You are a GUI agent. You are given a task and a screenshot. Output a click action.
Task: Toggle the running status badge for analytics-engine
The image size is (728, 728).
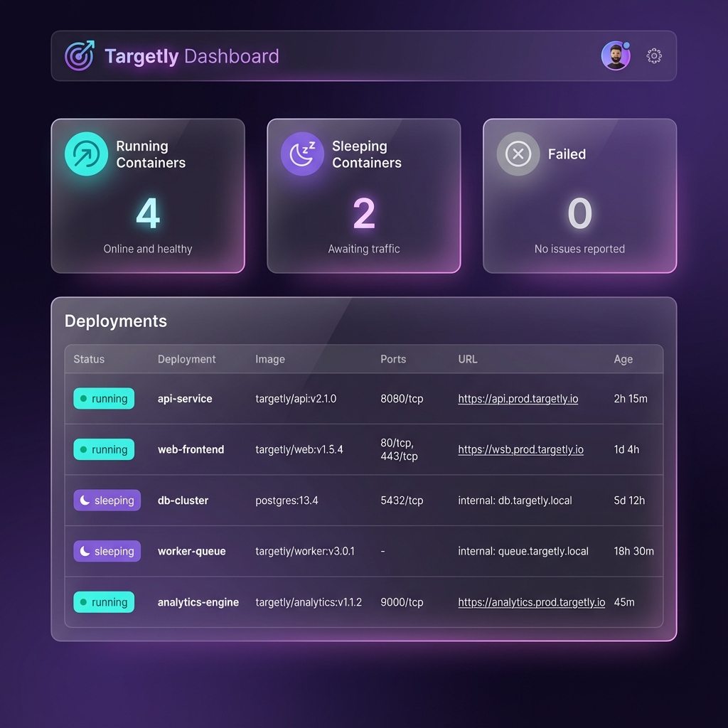point(104,601)
